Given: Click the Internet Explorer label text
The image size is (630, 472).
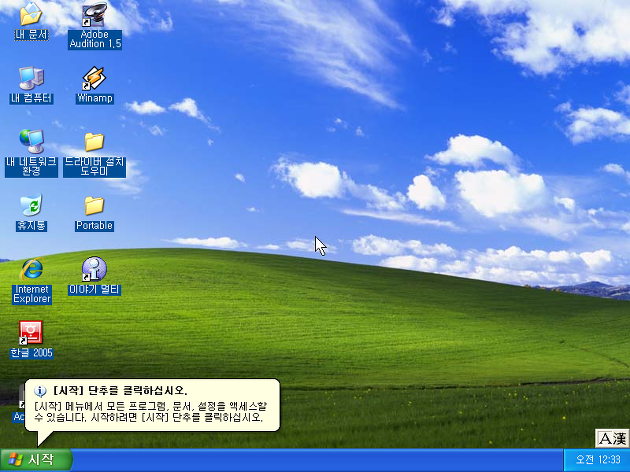Looking at the screenshot, I should coord(32,294).
